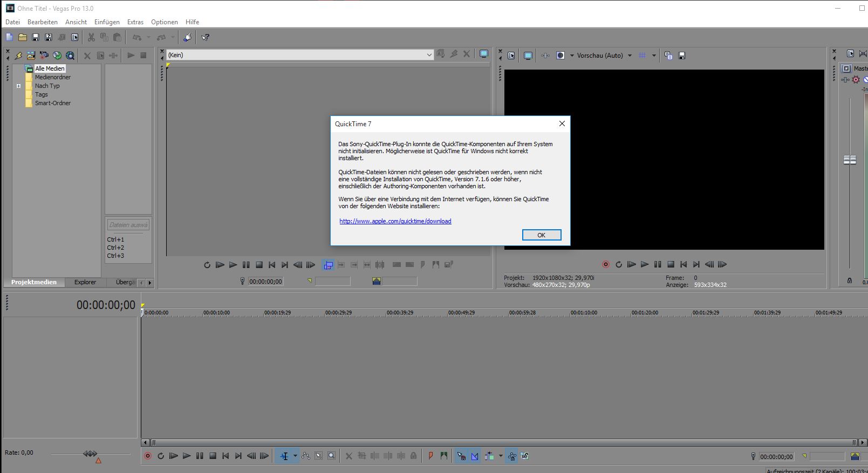Click the Dateien auswählen search field
Image resolution: width=868 pixels, height=473 pixels.
click(x=128, y=225)
